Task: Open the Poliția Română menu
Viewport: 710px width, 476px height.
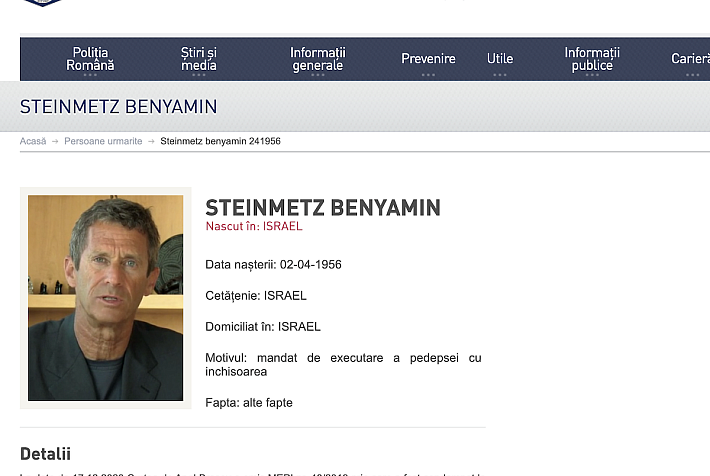Action: pos(90,59)
